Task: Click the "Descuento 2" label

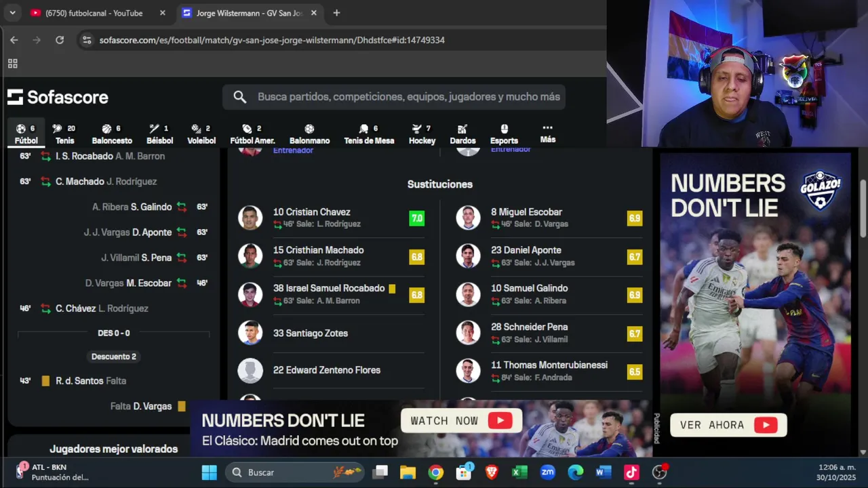Action: (114, 357)
